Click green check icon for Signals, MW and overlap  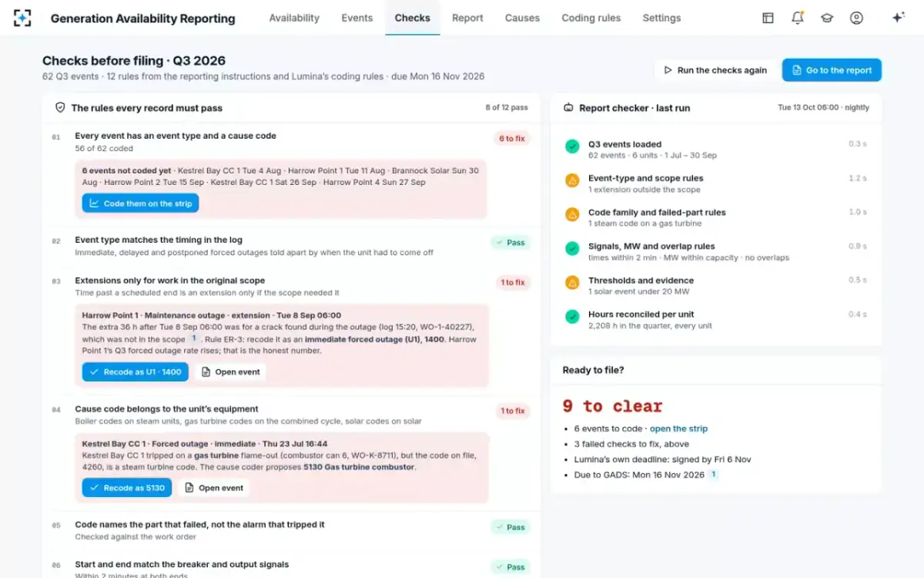[572, 248]
